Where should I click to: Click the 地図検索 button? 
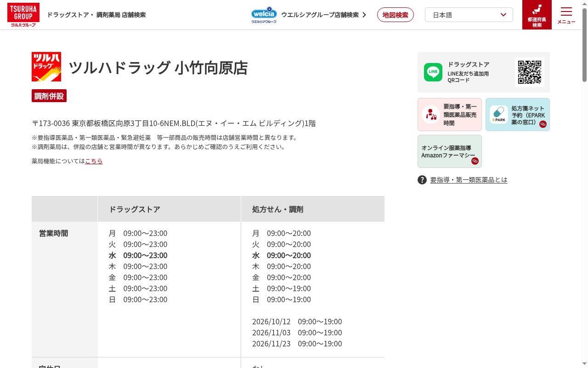pyautogui.click(x=396, y=15)
